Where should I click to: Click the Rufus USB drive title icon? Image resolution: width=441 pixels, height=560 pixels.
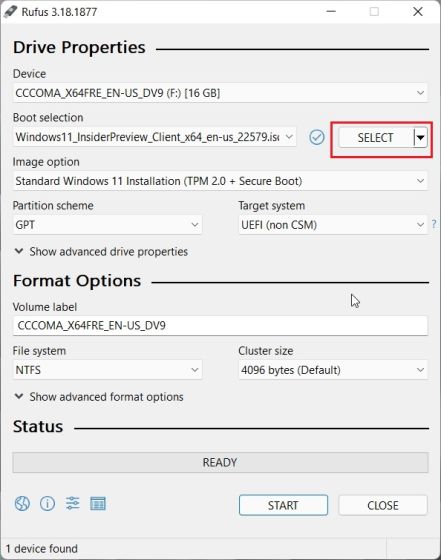pos(10,11)
